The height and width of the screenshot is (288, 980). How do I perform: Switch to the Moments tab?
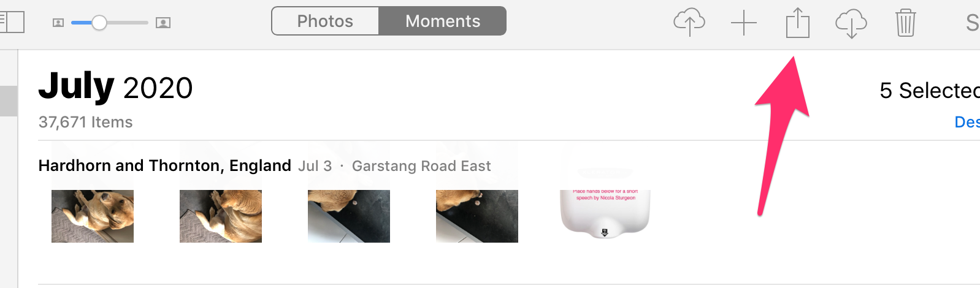coord(443,21)
